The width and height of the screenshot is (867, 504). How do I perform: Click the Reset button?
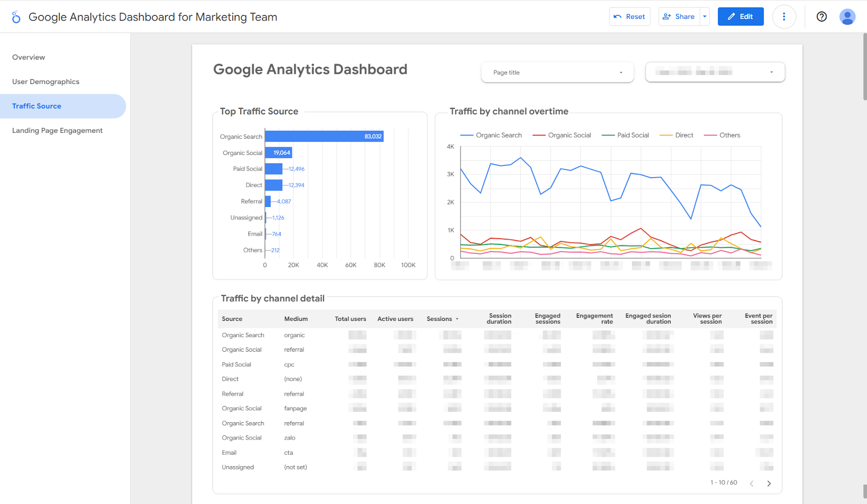pyautogui.click(x=629, y=16)
